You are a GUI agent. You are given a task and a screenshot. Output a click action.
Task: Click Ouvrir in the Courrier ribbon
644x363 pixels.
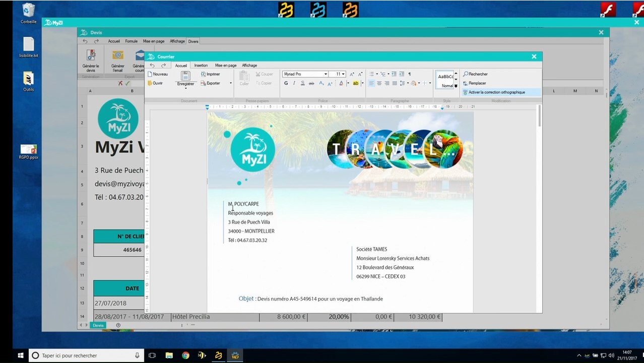point(155,83)
